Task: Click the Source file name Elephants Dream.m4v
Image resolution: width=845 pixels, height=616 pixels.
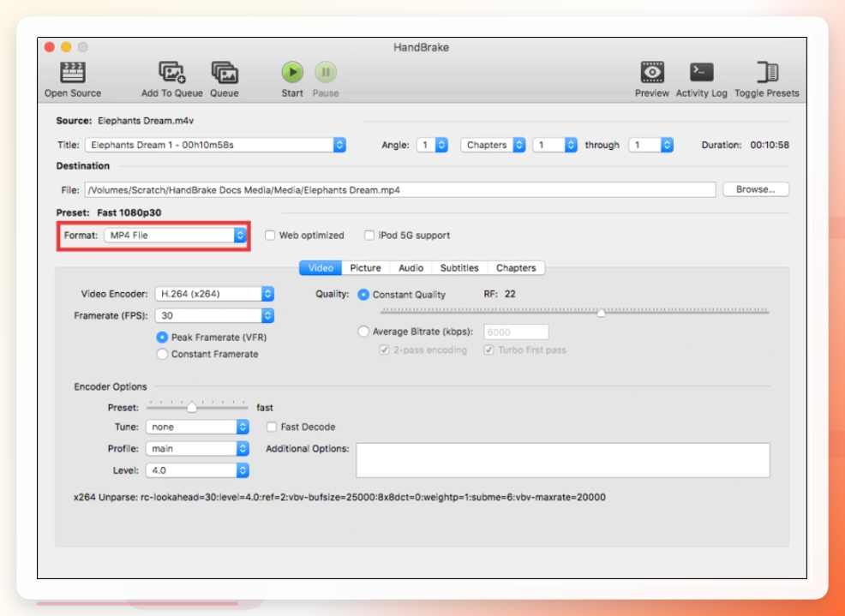Action: pyautogui.click(x=146, y=121)
